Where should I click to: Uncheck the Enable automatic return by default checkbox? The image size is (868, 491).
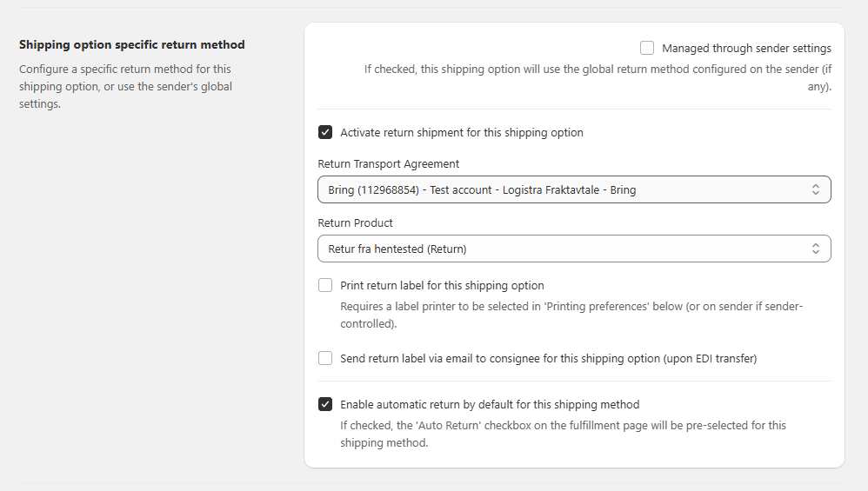tap(325, 404)
